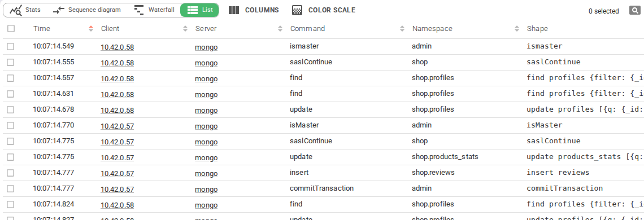Click the find command at 10:07:14.824

coord(295,204)
